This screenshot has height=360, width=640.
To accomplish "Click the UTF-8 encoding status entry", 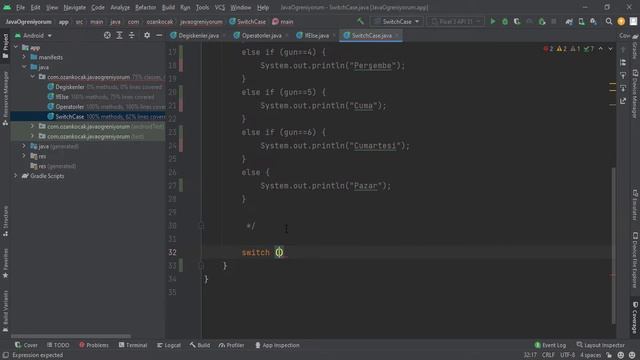I will click(x=567, y=355).
